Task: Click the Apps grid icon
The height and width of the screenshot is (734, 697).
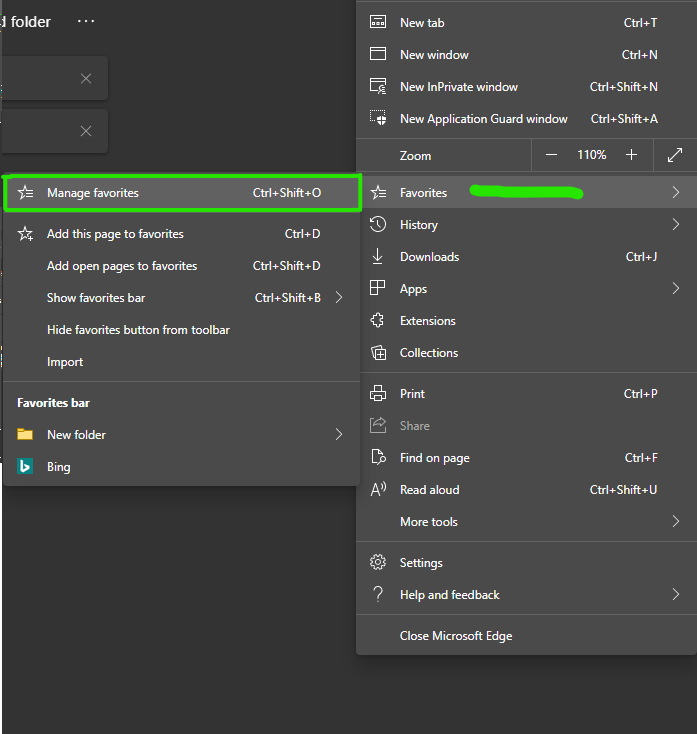Action: pos(377,288)
